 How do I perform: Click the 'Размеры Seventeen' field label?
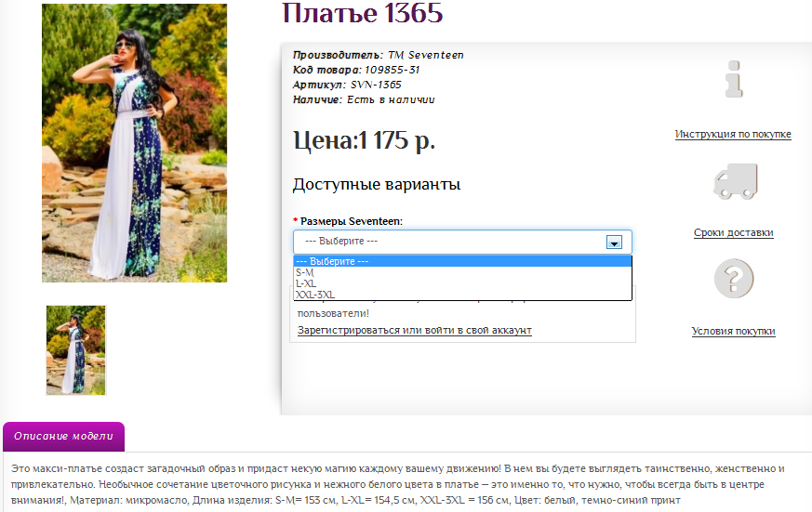pyautogui.click(x=351, y=221)
